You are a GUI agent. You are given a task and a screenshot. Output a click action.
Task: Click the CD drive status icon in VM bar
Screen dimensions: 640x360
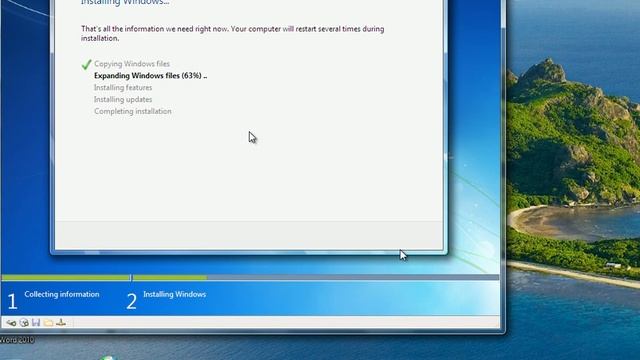coord(24,323)
